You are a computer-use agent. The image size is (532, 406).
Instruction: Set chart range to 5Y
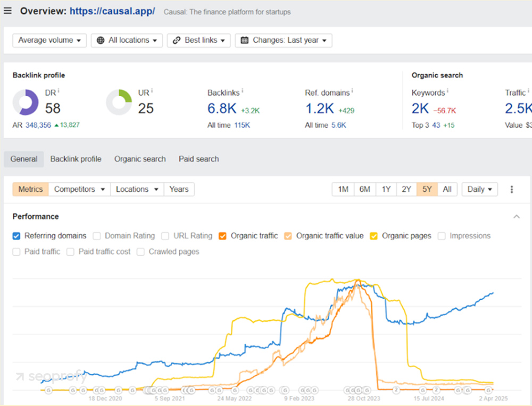427,189
